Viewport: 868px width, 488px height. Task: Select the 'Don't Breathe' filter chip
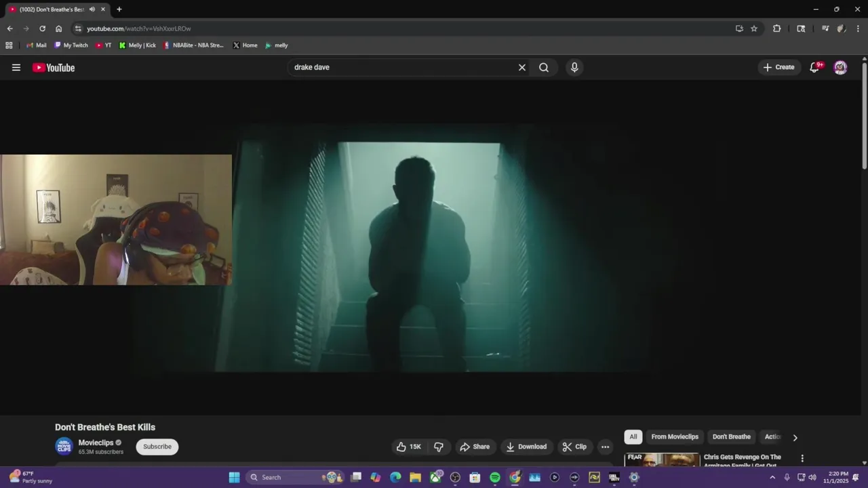(732, 437)
